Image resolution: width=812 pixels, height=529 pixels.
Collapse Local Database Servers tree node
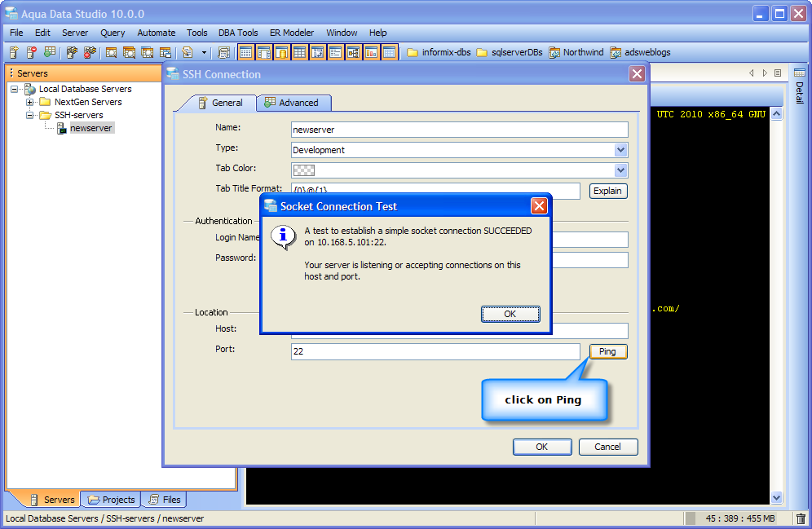click(15, 89)
